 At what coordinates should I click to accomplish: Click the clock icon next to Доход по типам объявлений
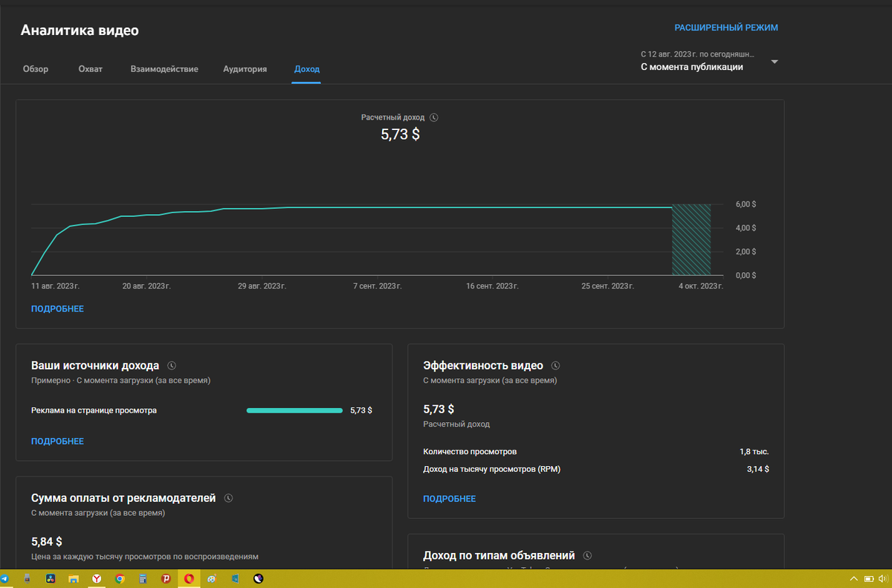coord(587,555)
